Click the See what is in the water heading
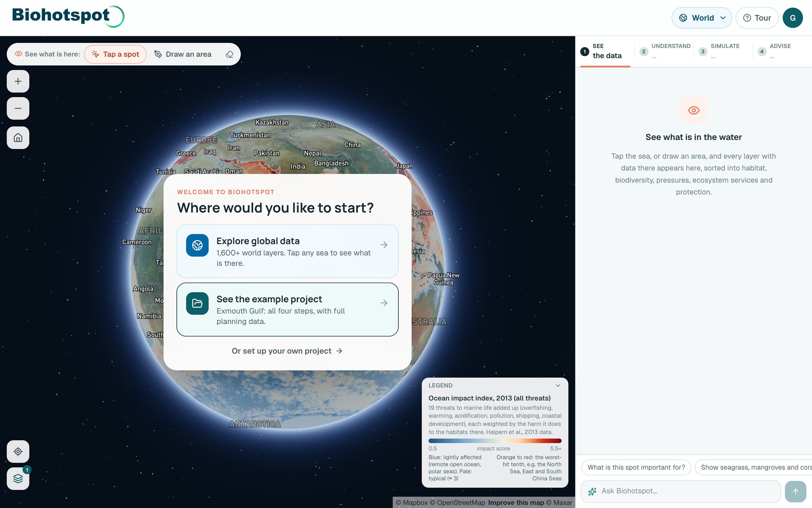Image resolution: width=812 pixels, height=508 pixels. tap(694, 137)
